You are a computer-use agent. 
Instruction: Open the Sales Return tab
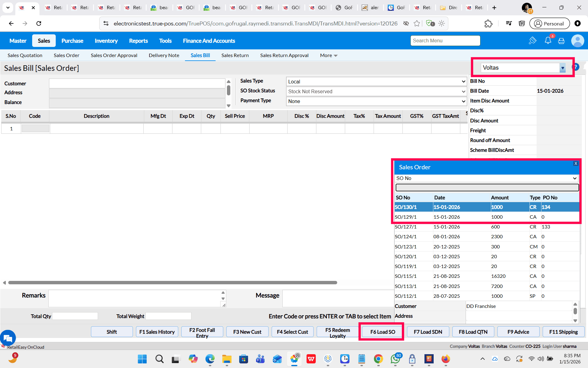click(x=235, y=56)
